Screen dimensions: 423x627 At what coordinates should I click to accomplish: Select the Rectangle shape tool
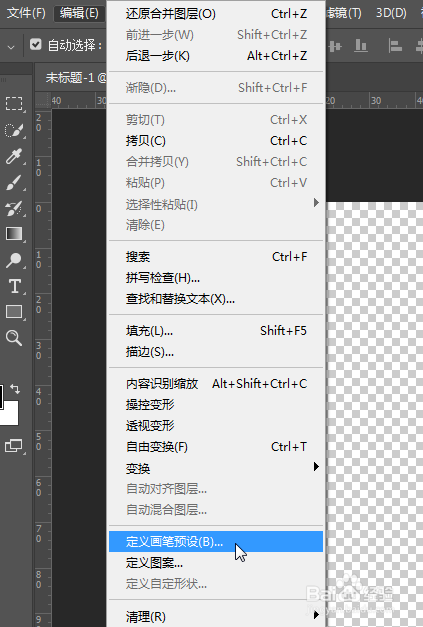tap(14, 312)
